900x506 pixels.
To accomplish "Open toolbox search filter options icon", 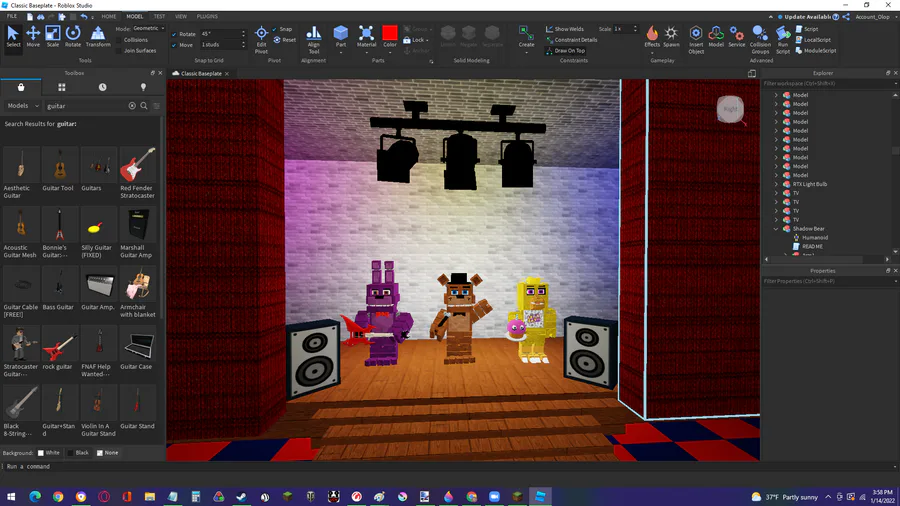I will point(157,106).
